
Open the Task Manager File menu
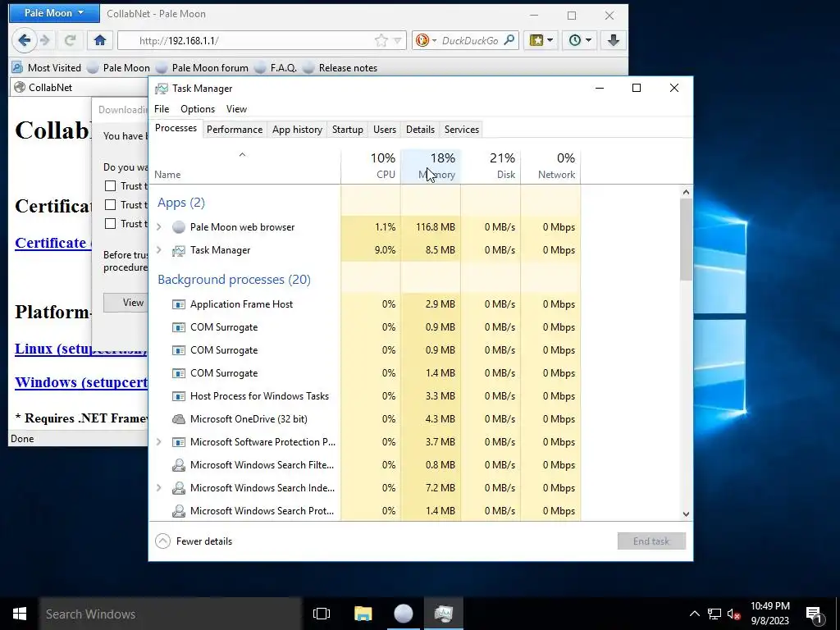(162, 109)
